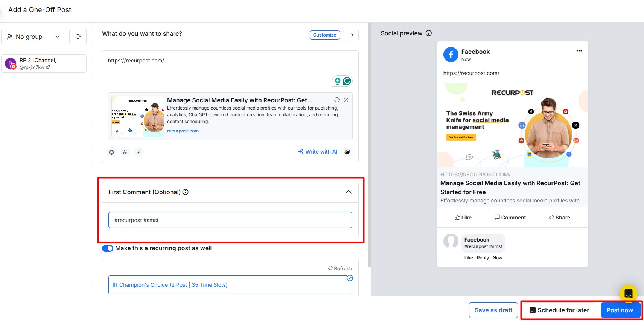Open external link icon beside @rp-jm7kw

48,67
